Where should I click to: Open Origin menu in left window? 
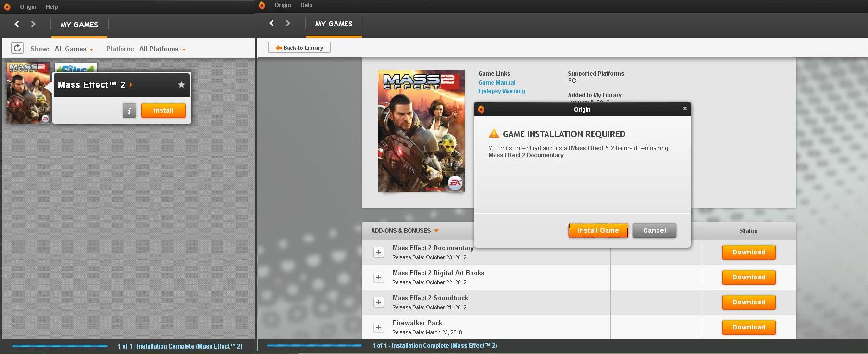pos(28,7)
